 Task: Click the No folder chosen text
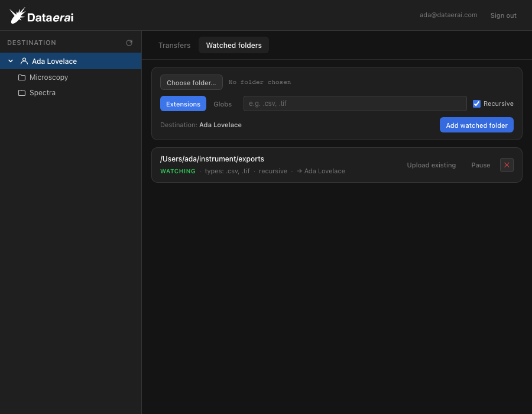tap(259, 82)
